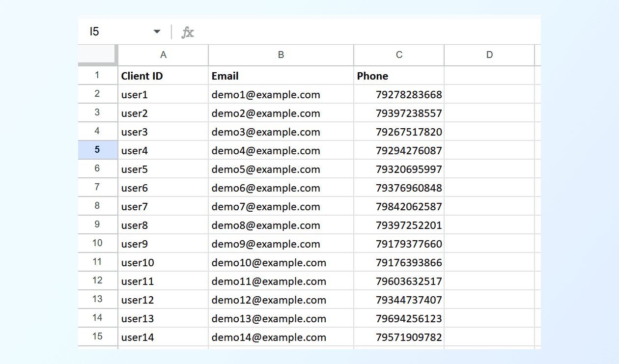This screenshot has width=619, height=364.
Task: Select column A header
Action: [x=163, y=55]
